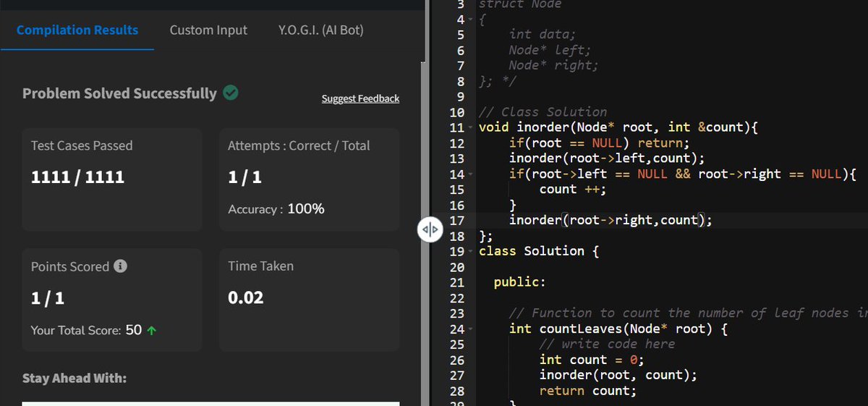Click the panel splitter handle icon

pyautogui.click(x=430, y=231)
